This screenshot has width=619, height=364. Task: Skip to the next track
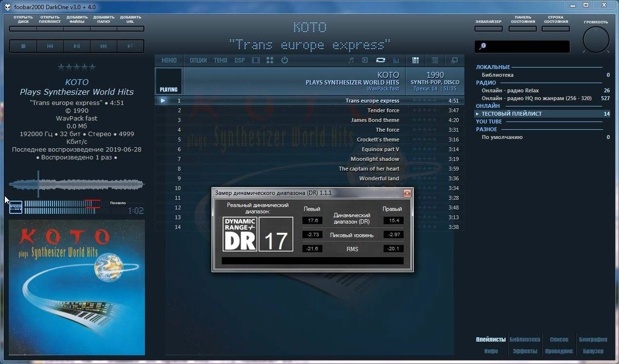coord(104,46)
